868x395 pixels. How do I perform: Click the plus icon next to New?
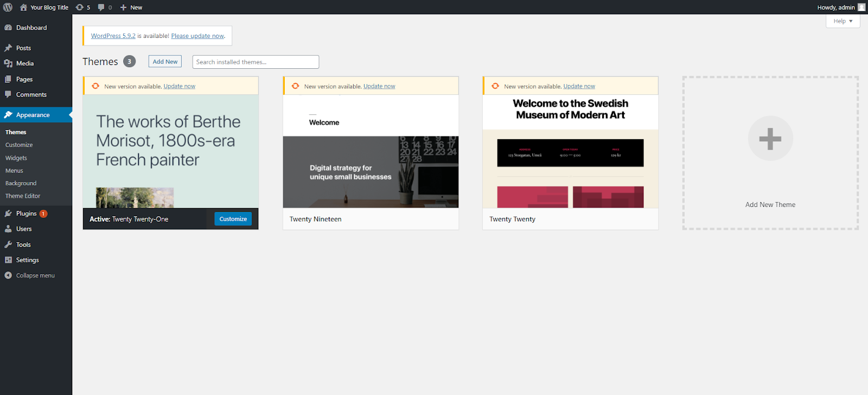click(123, 8)
